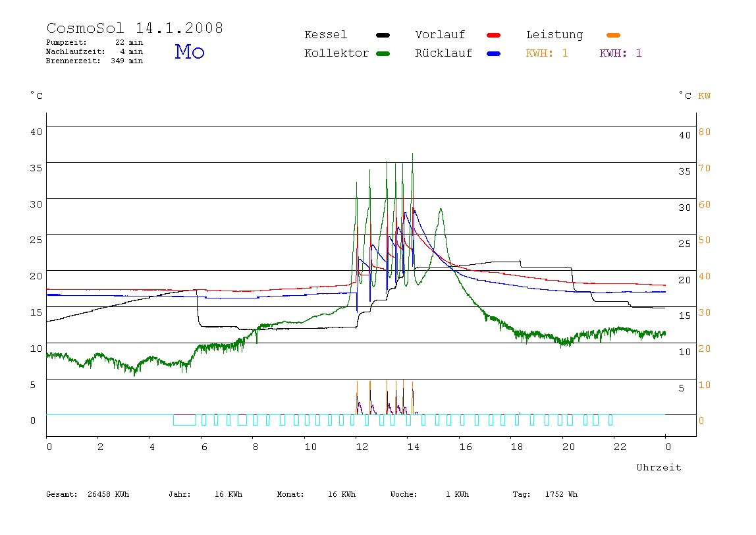This screenshot has height=535, width=756.
Task: Select the chart title "CosmoSol 14.1.2008"
Action: pyautogui.click(x=135, y=28)
